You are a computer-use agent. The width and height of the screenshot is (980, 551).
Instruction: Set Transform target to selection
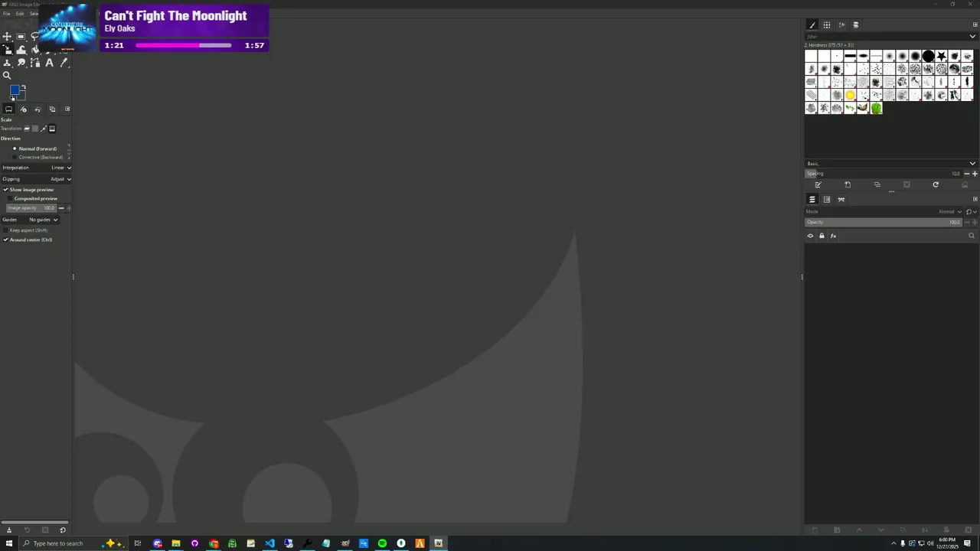point(35,129)
